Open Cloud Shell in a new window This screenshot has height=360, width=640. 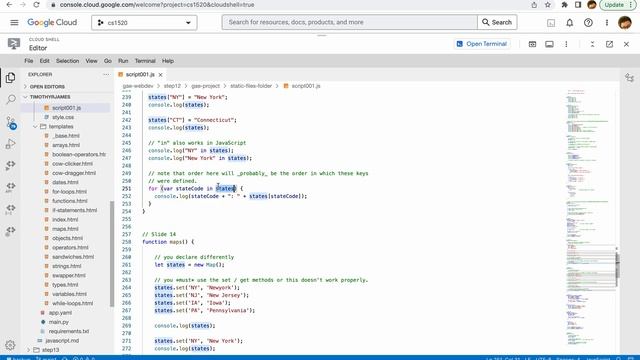(609, 44)
